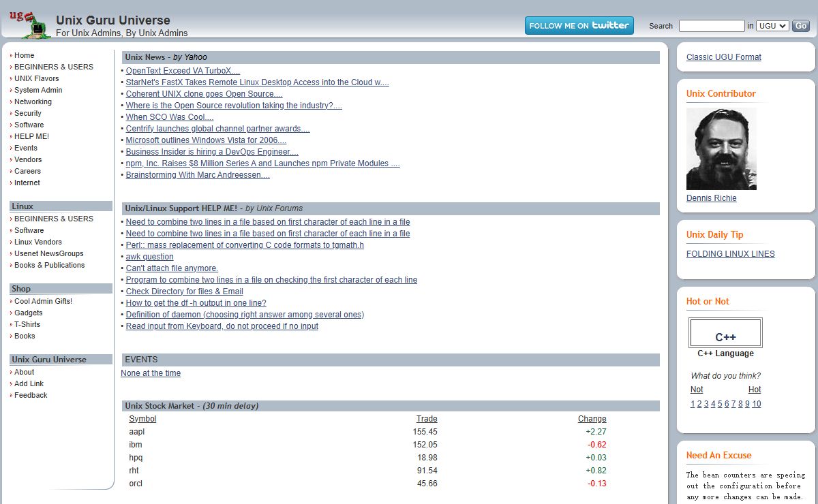Click the aapl stock symbol

[136, 432]
